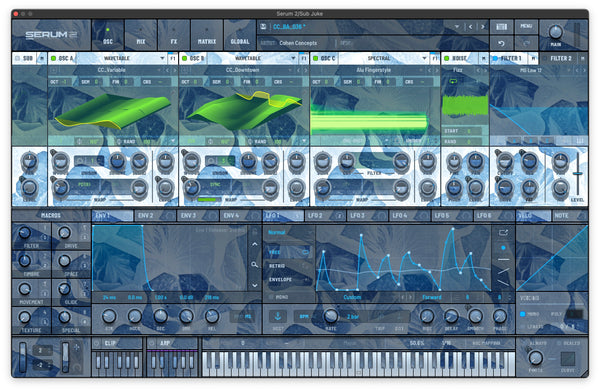600x391 pixels.
Task: Open the preset browser icon
Action: click(501, 26)
